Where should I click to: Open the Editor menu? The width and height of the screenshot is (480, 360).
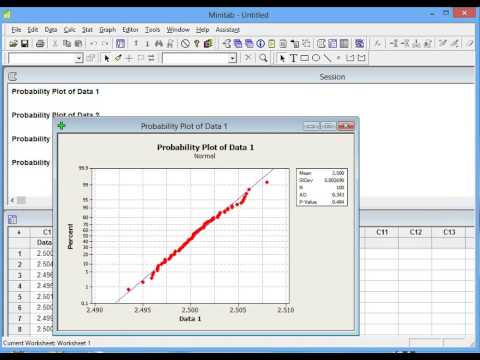click(130, 30)
